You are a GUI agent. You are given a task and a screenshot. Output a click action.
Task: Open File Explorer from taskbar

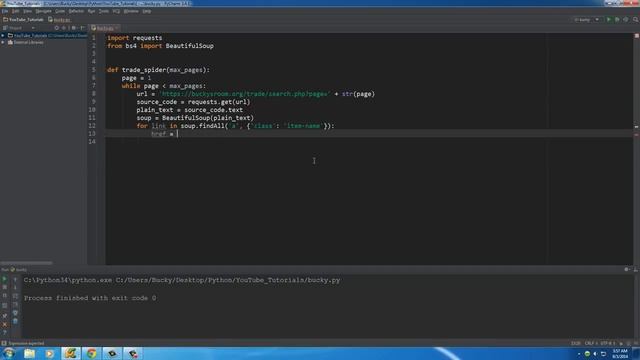tap(29, 353)
